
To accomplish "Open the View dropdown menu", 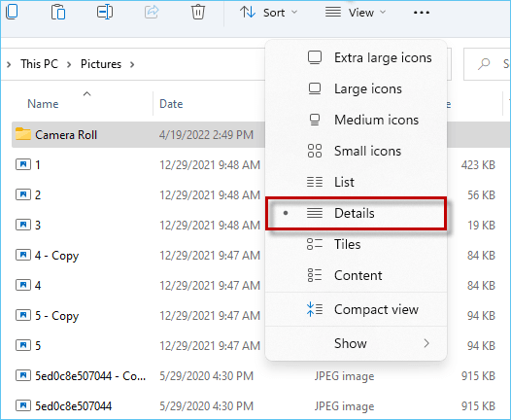I will (x=356, y=13).
